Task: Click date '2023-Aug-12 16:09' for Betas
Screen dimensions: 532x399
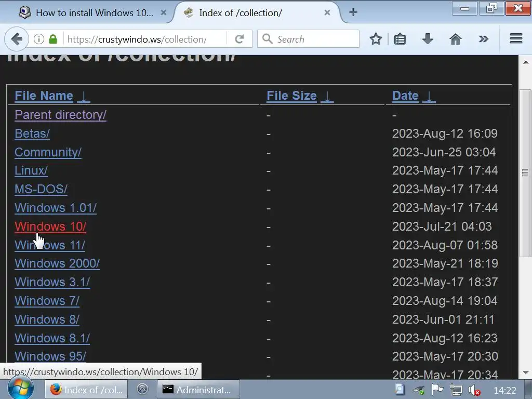Action: click(x=445, y=134)
